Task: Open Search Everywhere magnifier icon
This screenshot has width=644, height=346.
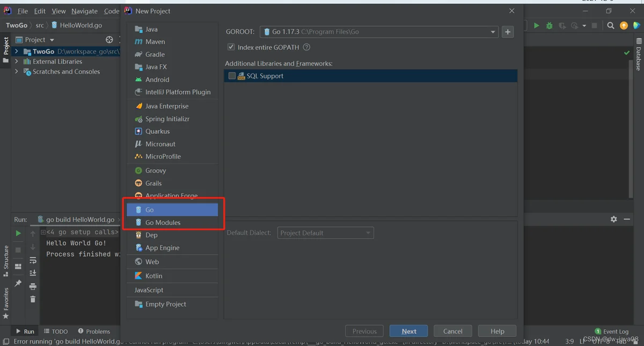Action: point(611,25)
